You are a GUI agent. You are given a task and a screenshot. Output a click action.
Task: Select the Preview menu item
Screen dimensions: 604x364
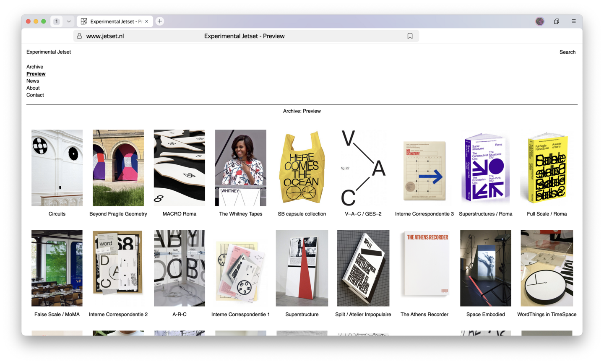pos(36,74)
